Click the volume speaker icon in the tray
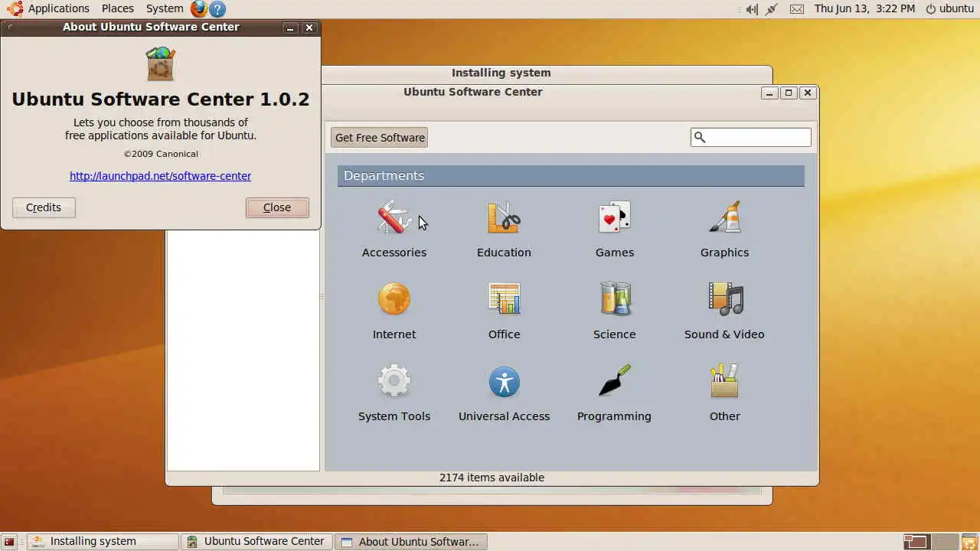 point(752,9)
